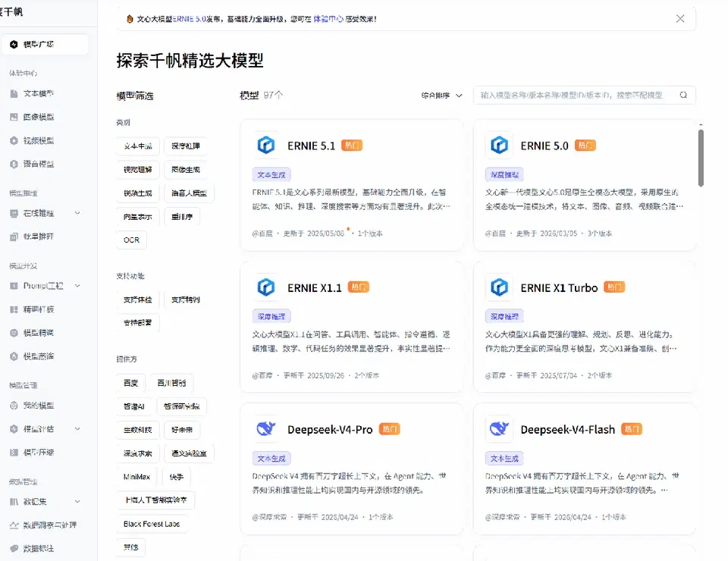
Task: Click the 深度推理 tag on ERNIE X1.1 card
Action: click(271, 316)
